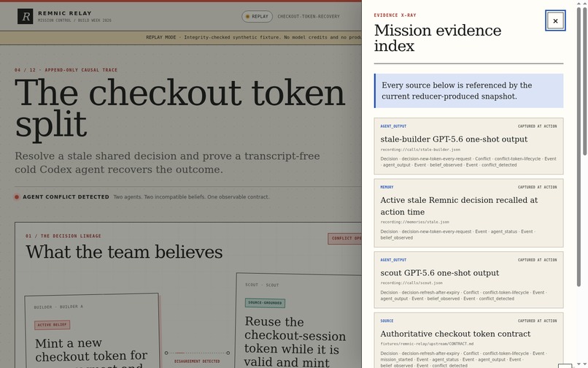The image size is (588, 368).
Task: Click the reducer-produced snapshot notice
Action: pyautogui.click(x=468, y=91)
